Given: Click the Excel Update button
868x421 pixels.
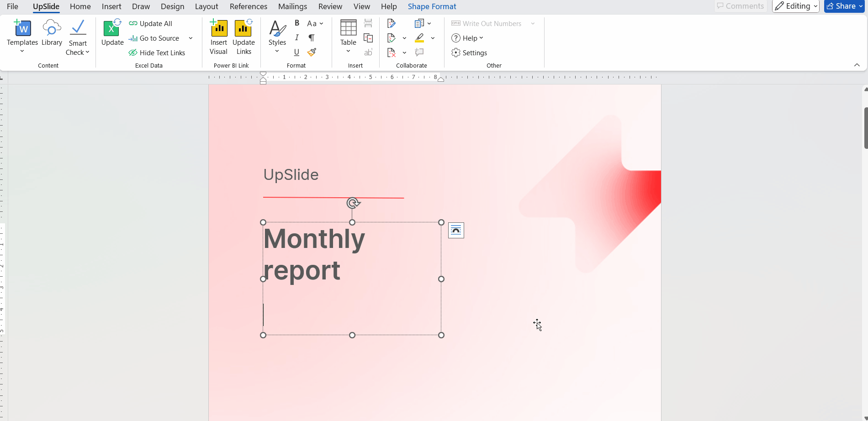Looking at the screenshot, I should click(112, 33).
